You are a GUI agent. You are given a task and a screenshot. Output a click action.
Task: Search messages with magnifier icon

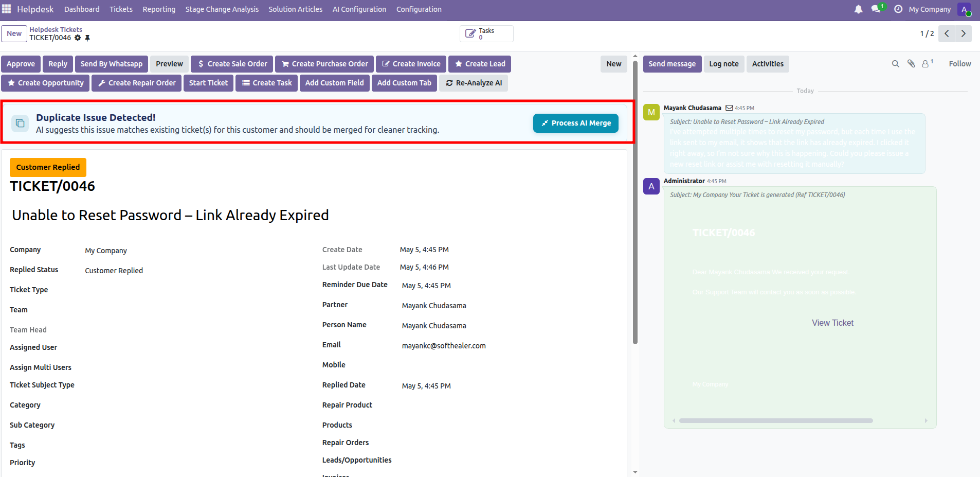[895, 64]
